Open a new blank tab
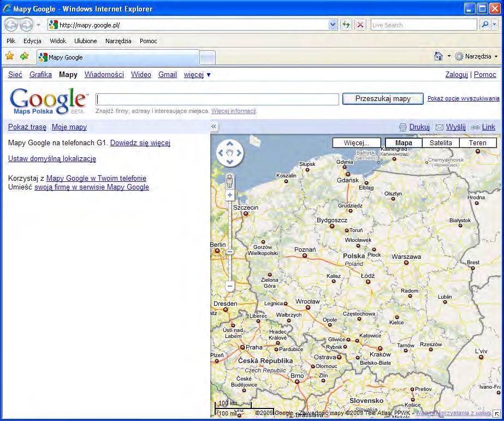 [x=207, y=58]
